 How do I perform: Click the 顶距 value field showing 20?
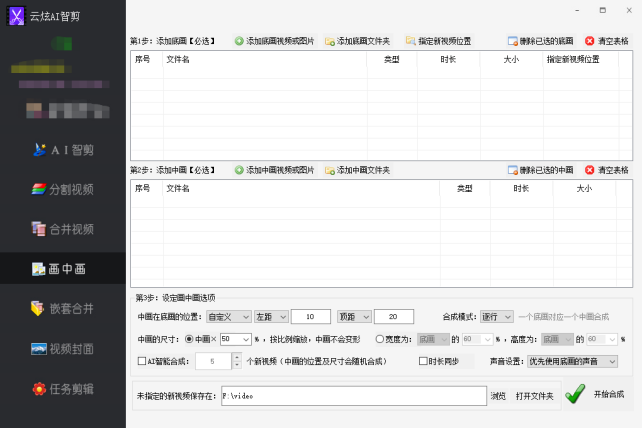click(x=393, y=317)
